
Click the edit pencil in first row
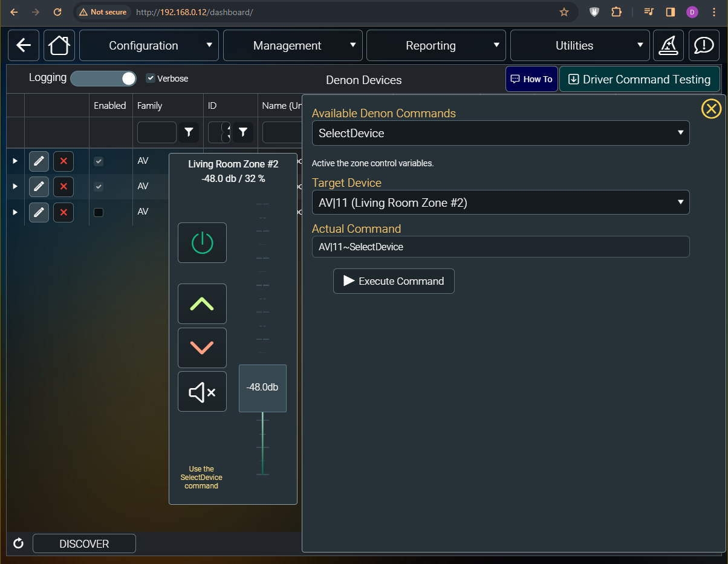point(39,161)
